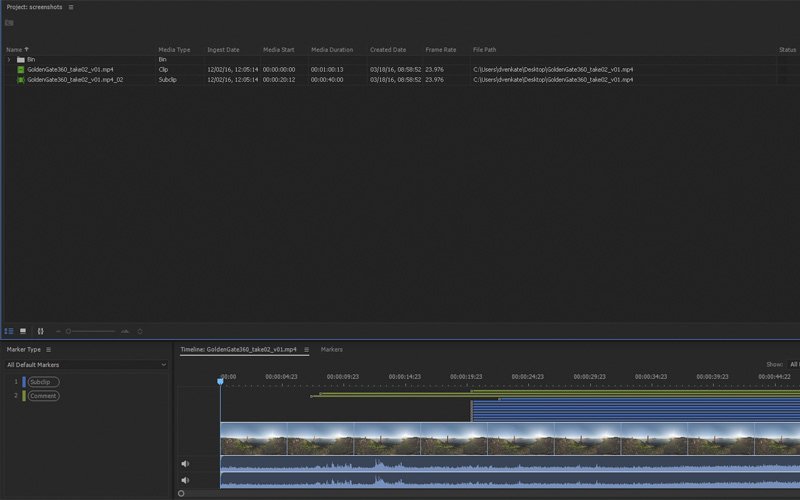
Task: Open the Marker Type panel menu
Action: [48, 349]
